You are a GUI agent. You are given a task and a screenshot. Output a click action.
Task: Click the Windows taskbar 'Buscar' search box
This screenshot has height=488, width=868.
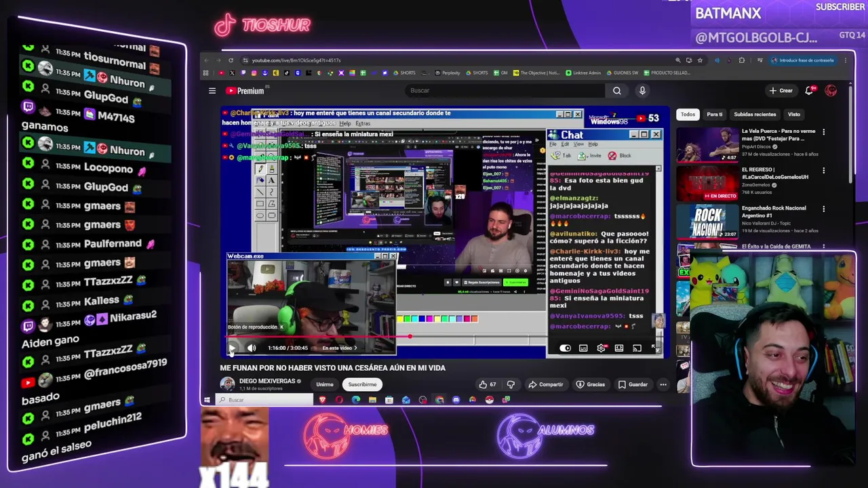click(x=264, y=400)
